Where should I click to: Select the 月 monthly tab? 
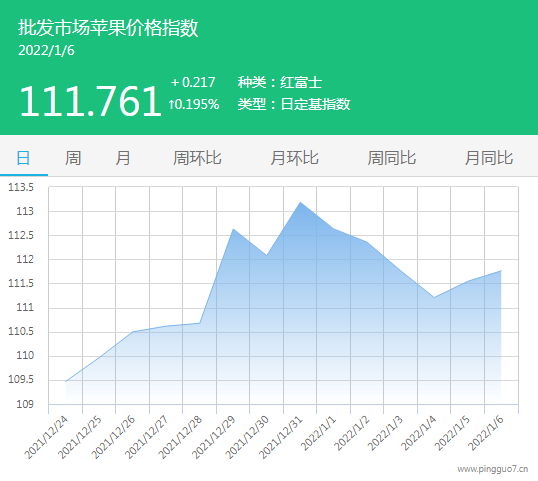122,158
